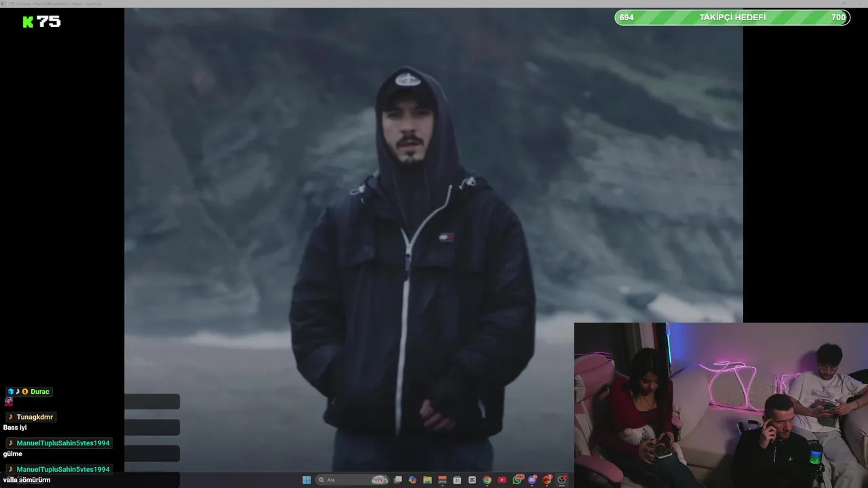The height and width of the screenshot is (488, 868).
Task: Click the orange notification app beside Discord
Action: 547,480
